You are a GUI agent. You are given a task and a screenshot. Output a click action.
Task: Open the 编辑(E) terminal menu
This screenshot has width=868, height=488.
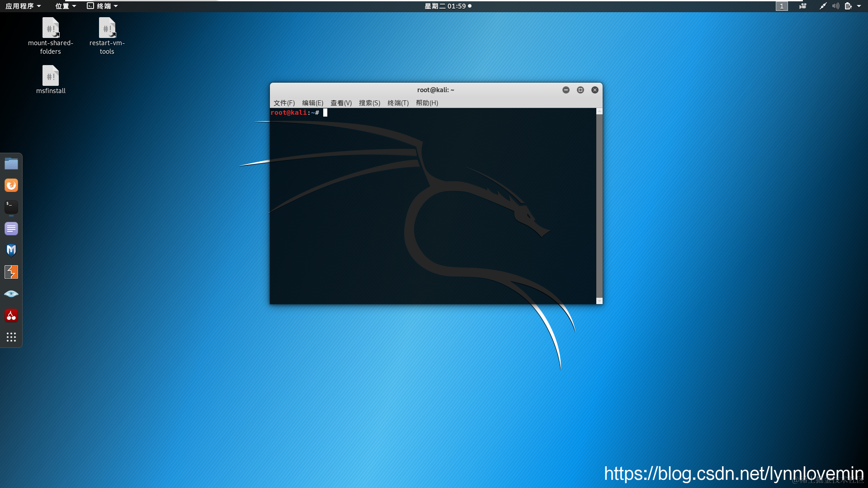pos(312,103)
